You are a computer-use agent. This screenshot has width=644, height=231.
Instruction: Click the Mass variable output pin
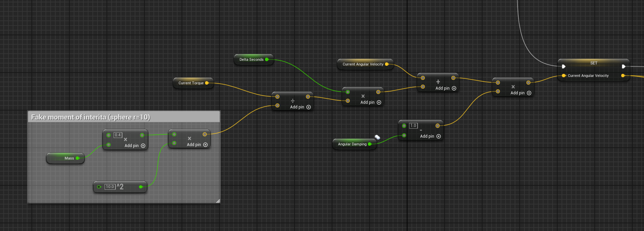pyautogui.click(x=77, y=158)
